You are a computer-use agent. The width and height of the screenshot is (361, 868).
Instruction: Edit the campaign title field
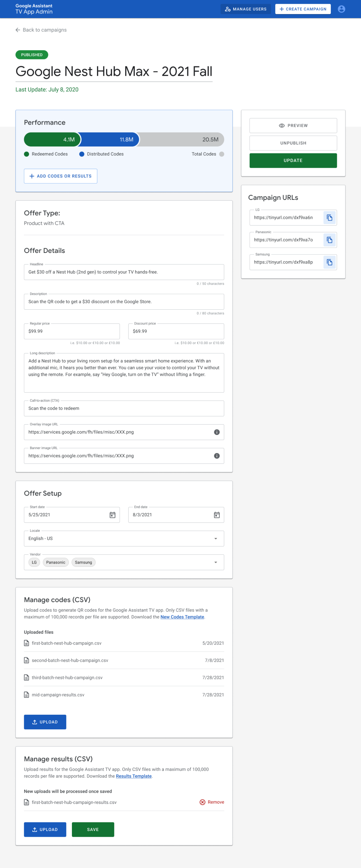(x=114, y=71)
